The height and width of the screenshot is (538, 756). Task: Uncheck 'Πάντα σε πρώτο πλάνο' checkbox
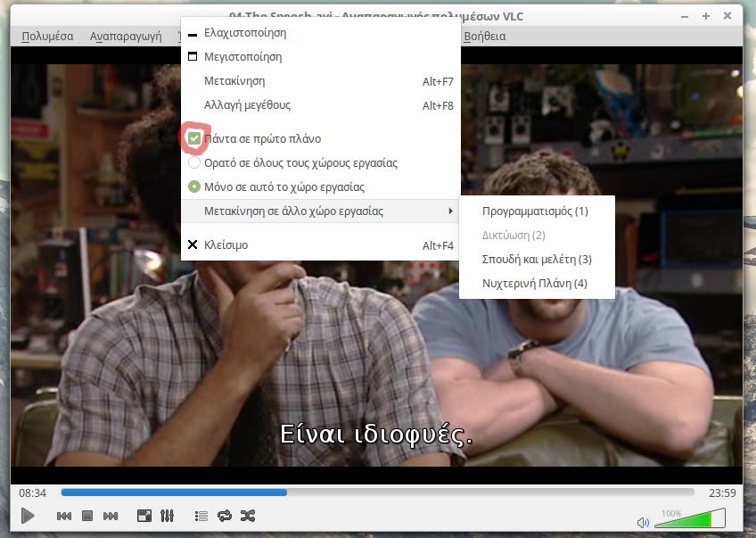[194, 139]
